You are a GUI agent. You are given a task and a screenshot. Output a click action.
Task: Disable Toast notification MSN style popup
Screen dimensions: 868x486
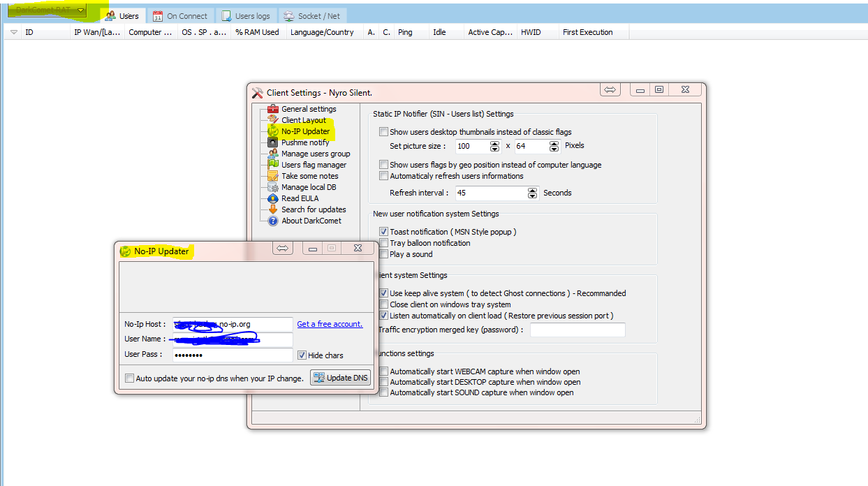[383, 232]
